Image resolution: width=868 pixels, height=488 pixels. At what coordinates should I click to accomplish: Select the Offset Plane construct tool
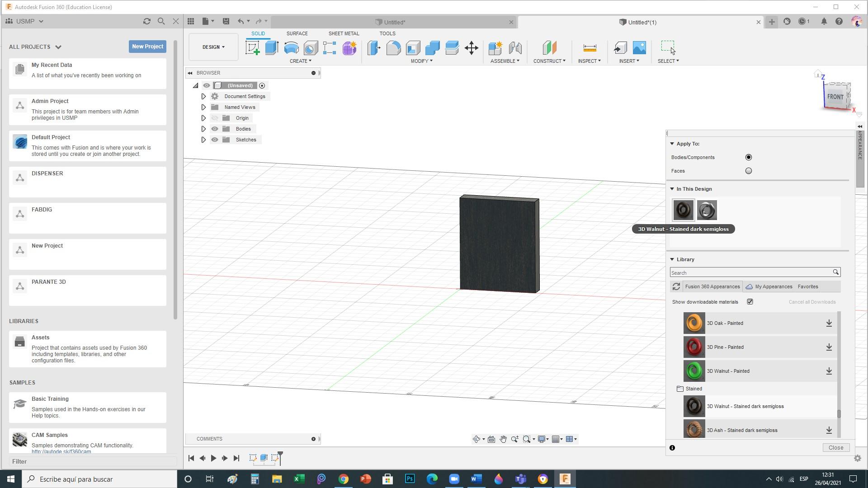pyautogui.click(x=549, y=48)
